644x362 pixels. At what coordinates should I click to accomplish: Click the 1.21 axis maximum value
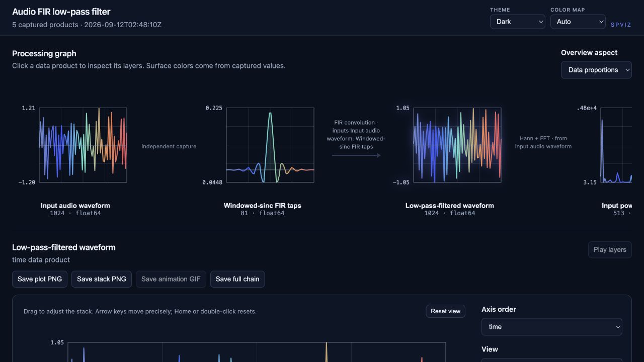tap(29, 108)
